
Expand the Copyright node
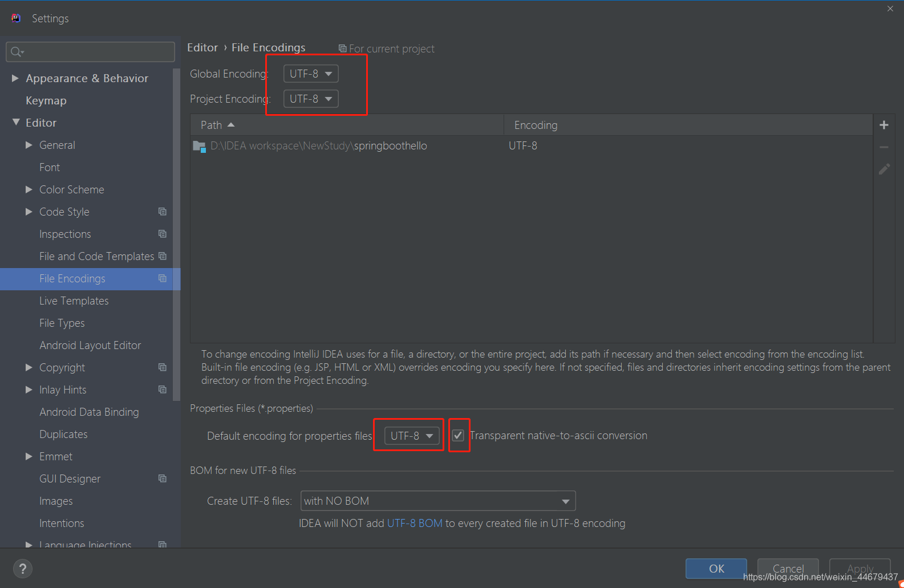(x=29, y=367)
